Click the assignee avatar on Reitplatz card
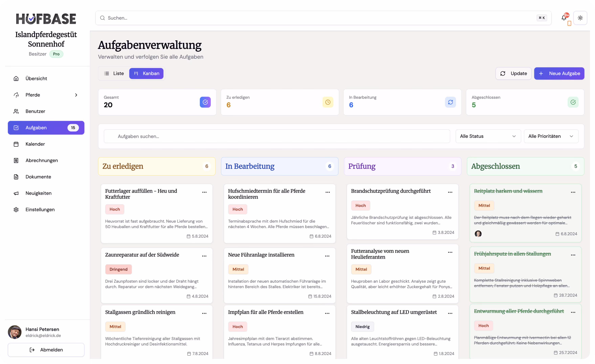This screenshot has width=595, height=364. (x=478, y=234)
